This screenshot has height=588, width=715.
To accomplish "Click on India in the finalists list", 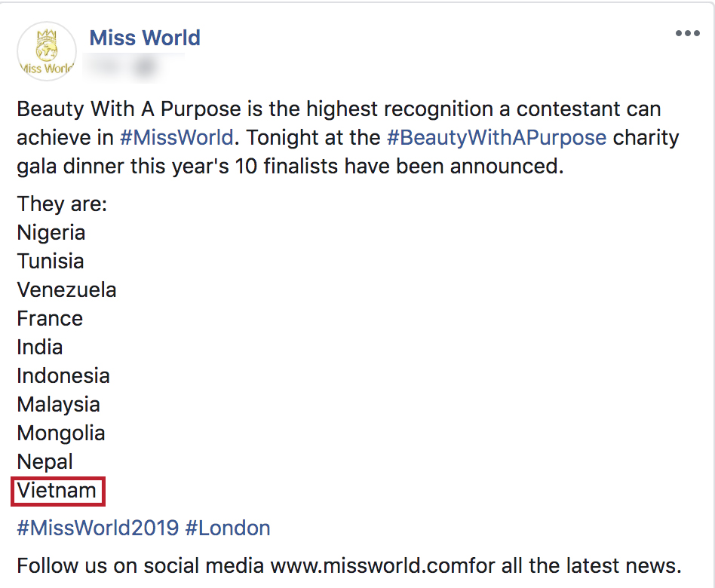I will 39,347.
